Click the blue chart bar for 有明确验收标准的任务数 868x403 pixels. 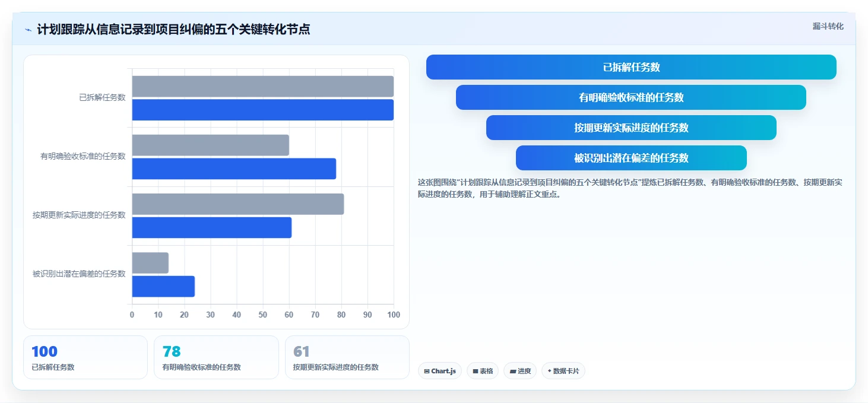[234, 169]
